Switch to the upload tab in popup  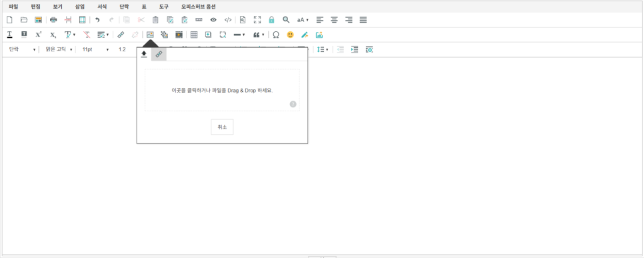(x=144, y=54)
